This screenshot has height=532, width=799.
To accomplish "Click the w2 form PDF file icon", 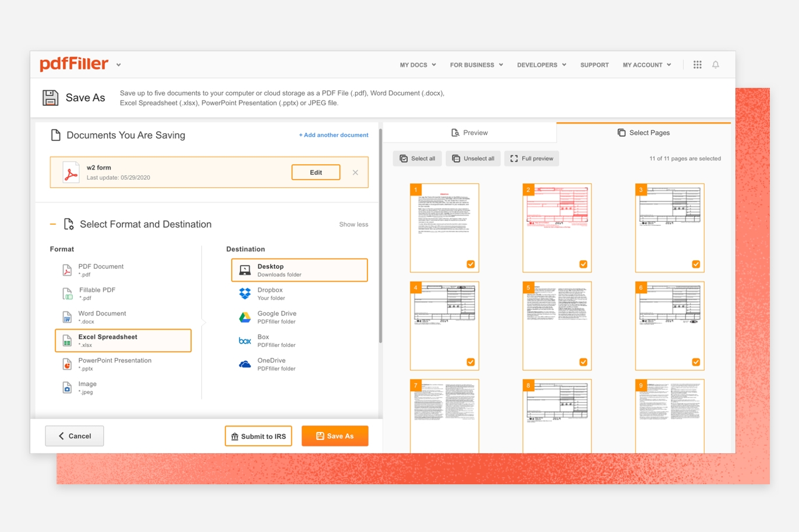I will (71, 172).
